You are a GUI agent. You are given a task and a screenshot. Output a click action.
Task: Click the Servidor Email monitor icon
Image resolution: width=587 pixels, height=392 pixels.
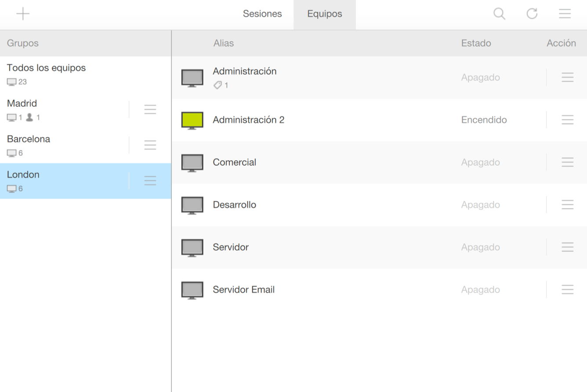click(x=192, y=290)
